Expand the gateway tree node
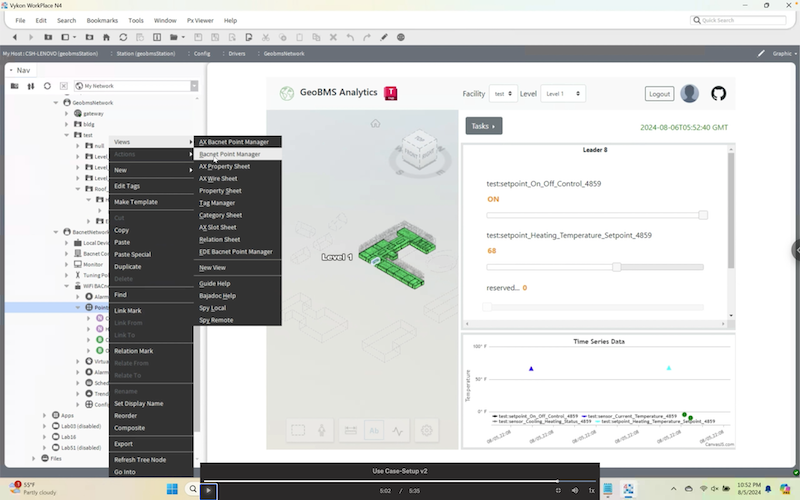Viewport: 800px width, 500px height. tap(66, 113)
